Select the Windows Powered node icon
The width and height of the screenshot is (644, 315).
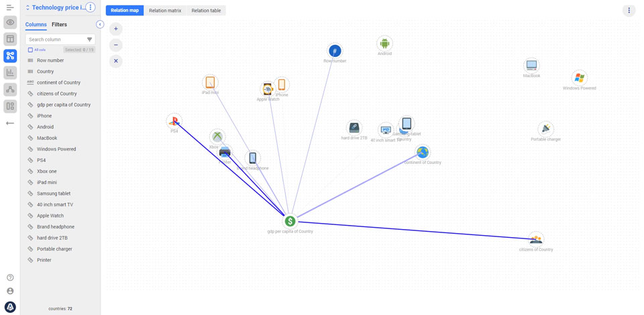[579, 78]
